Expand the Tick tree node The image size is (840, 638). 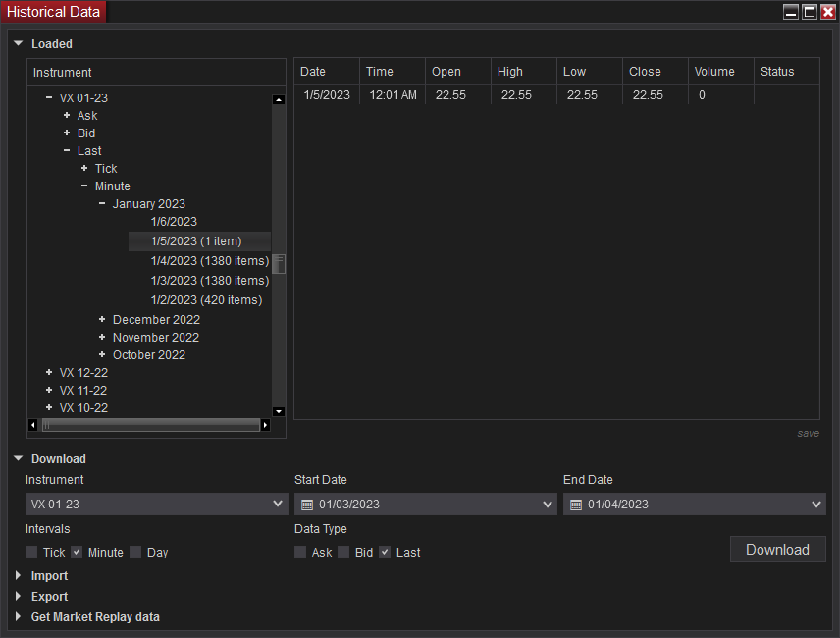coord(84,168)
